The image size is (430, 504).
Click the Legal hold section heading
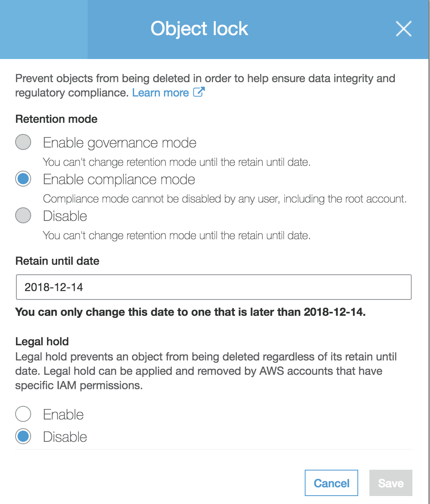pos(41,341)
